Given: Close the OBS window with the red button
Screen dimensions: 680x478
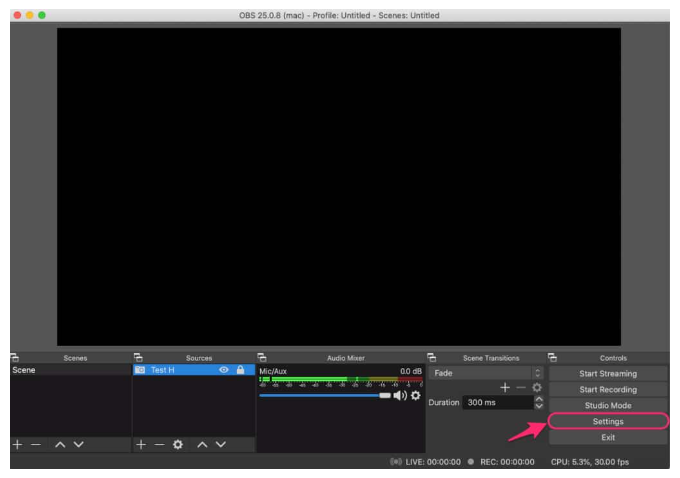Looking at the screenshot, I should pyautogui.click(x=17, y=15).
